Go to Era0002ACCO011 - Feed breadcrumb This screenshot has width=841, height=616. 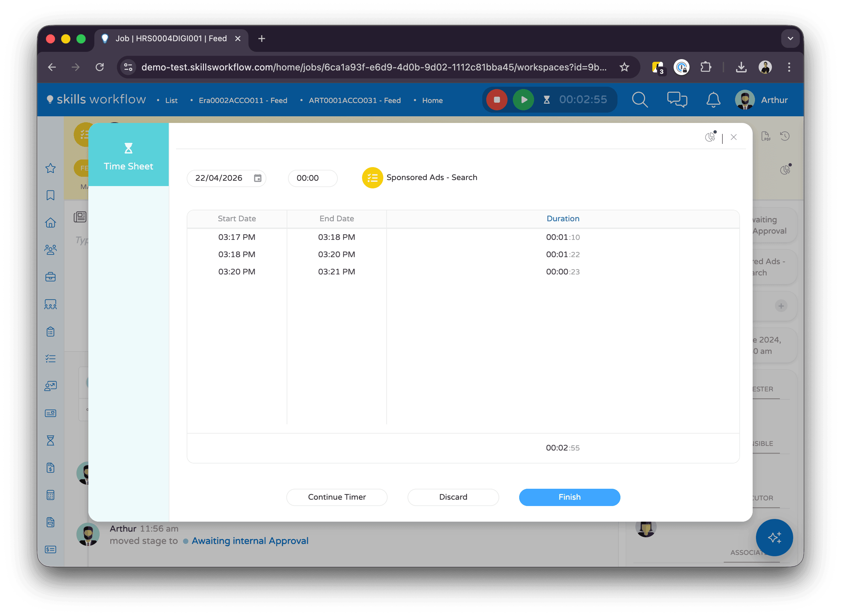click(x=243, y=100)
